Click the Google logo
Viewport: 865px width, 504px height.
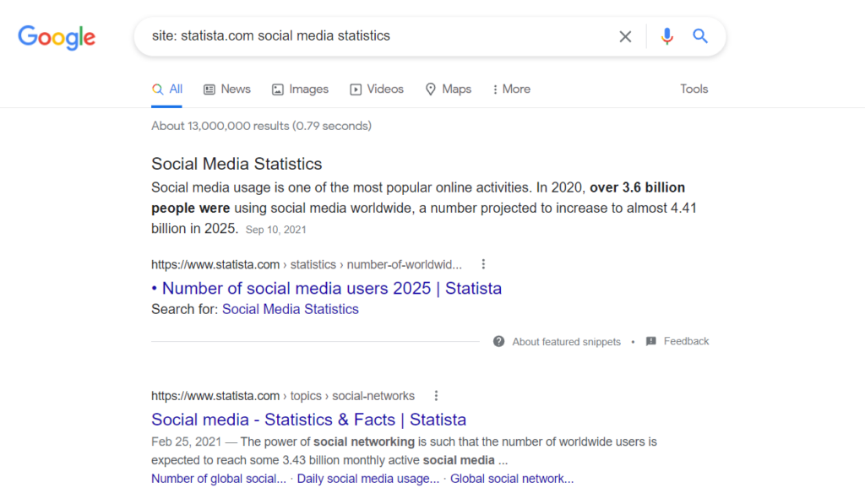pos(57,37)
